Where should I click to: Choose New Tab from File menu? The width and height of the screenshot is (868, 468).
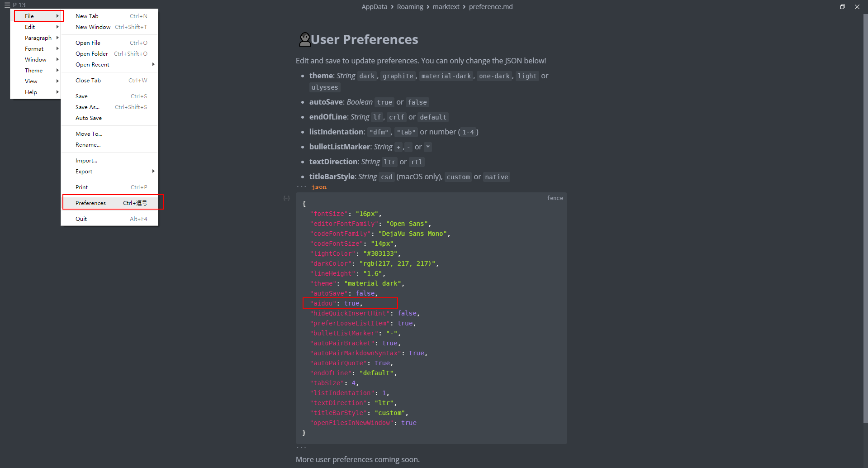pos(109,16)
